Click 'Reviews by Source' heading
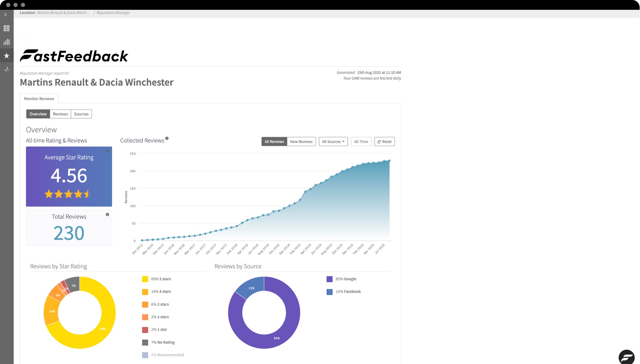 pyautogui.click(x=238, y=266)
